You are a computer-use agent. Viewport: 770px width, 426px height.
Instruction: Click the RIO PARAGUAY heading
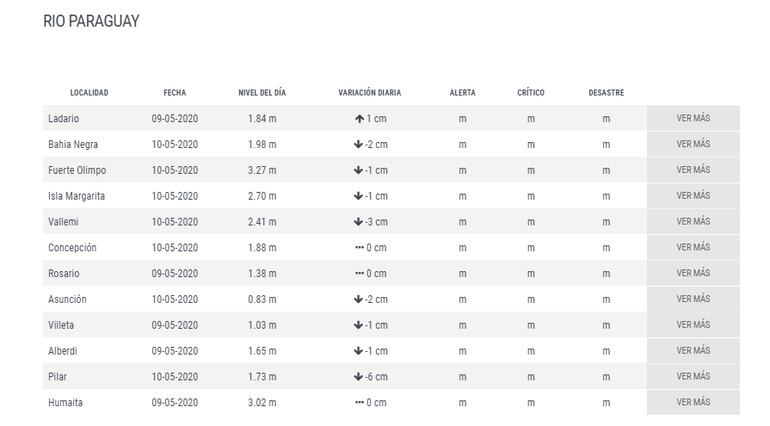[91, 21]
